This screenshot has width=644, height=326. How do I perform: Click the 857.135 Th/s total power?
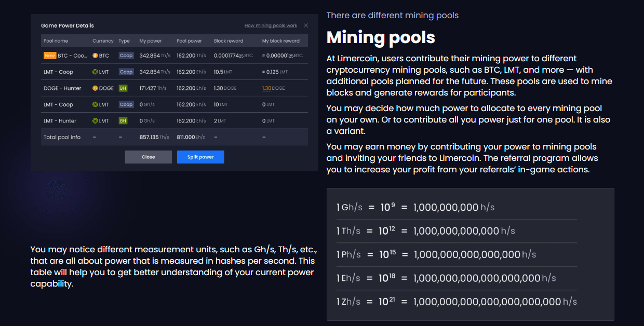155,137
